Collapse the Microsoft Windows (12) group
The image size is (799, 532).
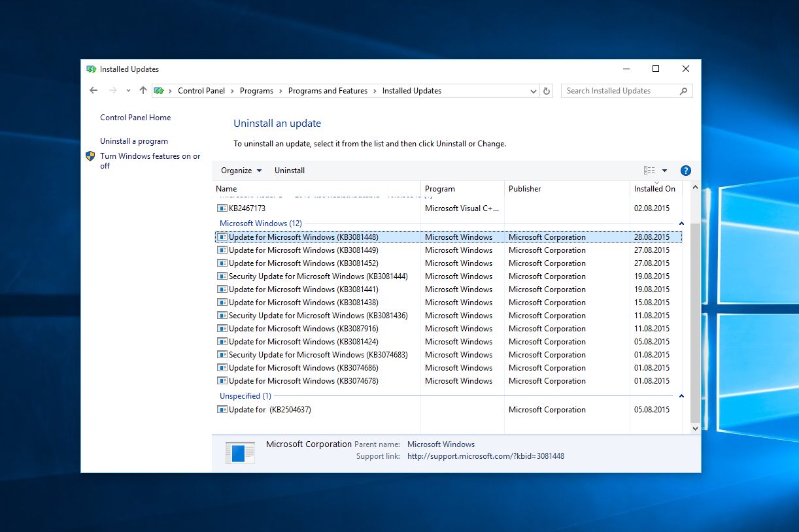click(x=681, y=224)
